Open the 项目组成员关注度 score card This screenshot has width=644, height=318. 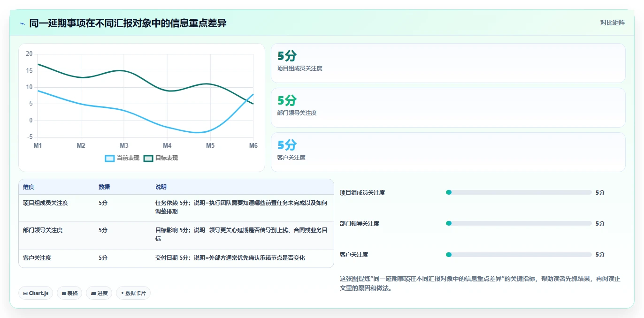(x=448, y=63)
